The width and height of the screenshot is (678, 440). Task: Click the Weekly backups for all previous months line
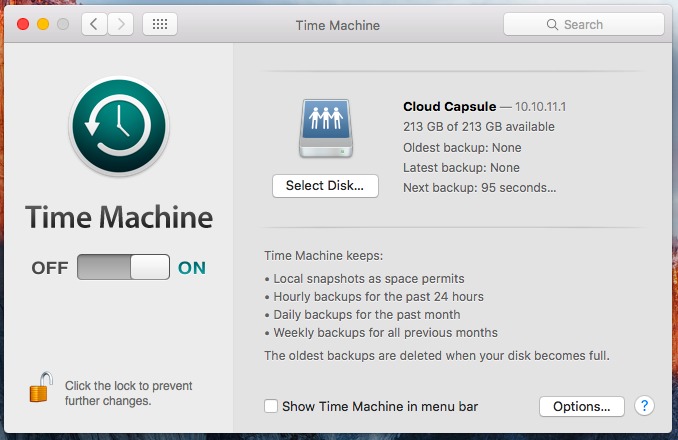(x=381, y=333)
